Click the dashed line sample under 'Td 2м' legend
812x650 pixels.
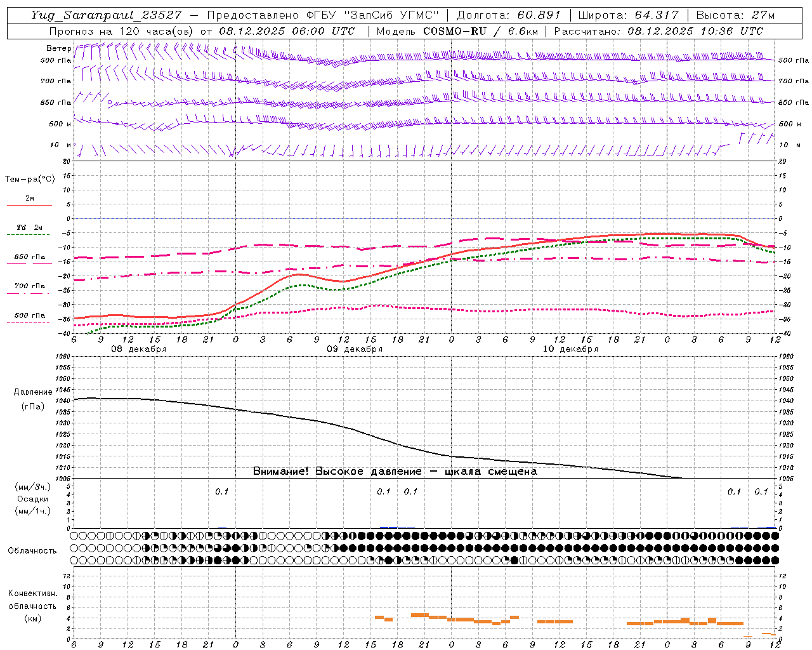[x=29, y=235]
